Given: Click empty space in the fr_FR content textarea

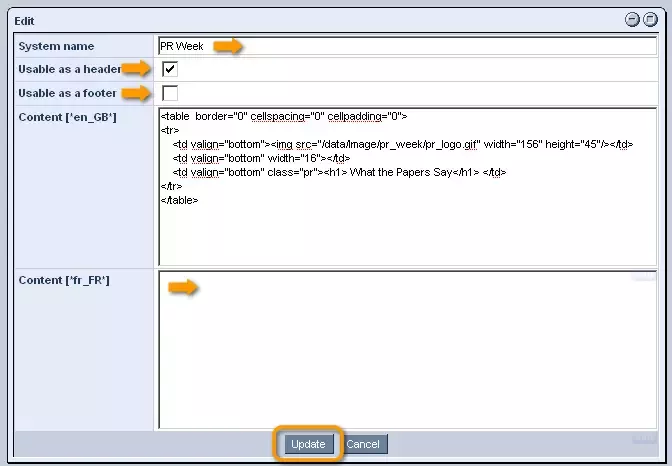Looking at the screenshot, I should [x=400, y=360].
